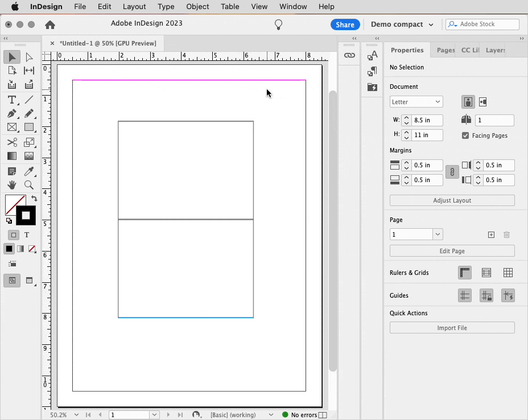Open the page number dropdown in Properties
528x420 pixels.
pyautogui.click(x=438, y=234)
